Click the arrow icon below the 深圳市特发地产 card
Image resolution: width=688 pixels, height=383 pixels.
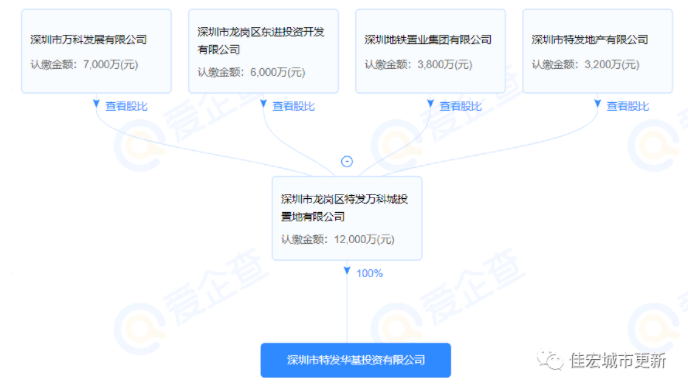pos(598,104)
